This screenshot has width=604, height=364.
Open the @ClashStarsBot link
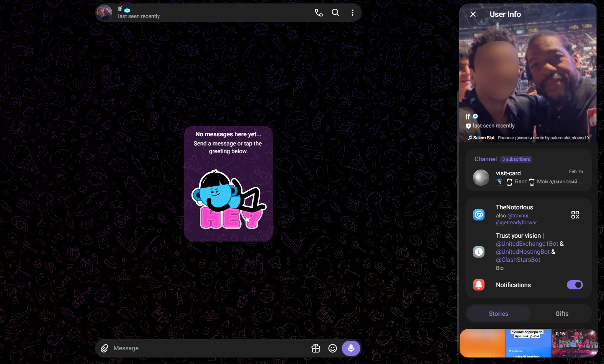point(518,260)
